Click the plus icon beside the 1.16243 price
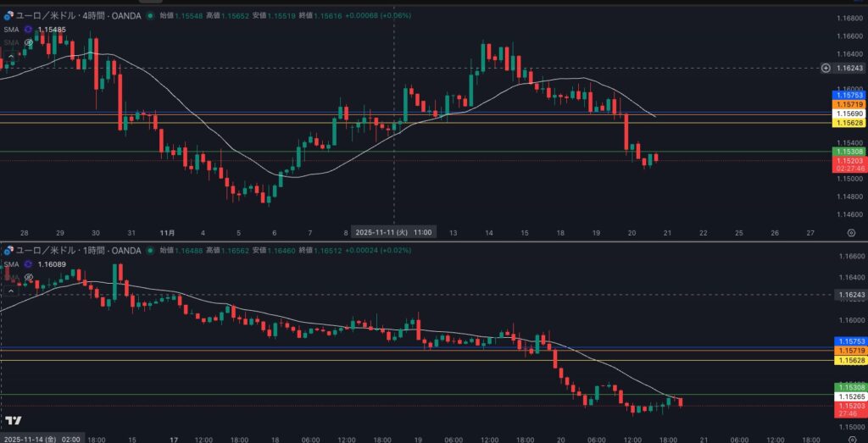 pos(826,68)
